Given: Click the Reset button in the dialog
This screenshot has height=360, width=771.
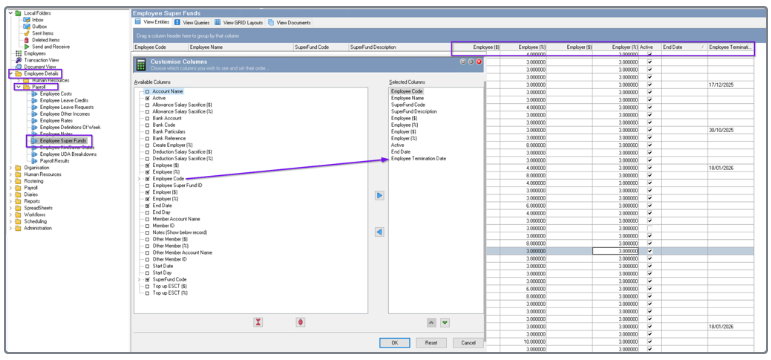Looking at the screenshot, I should (x=431, y=343).
